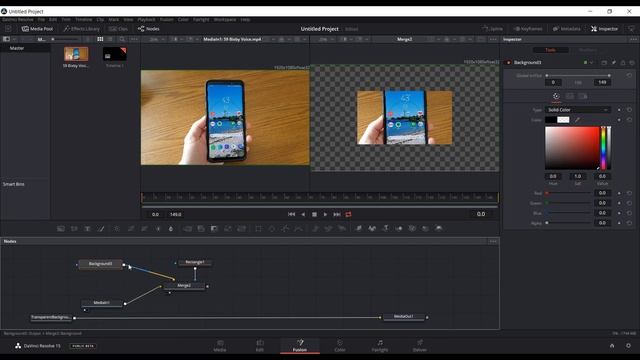640x360 pixels.
Task: Select the TransparentBackground node
Action: 51,317
